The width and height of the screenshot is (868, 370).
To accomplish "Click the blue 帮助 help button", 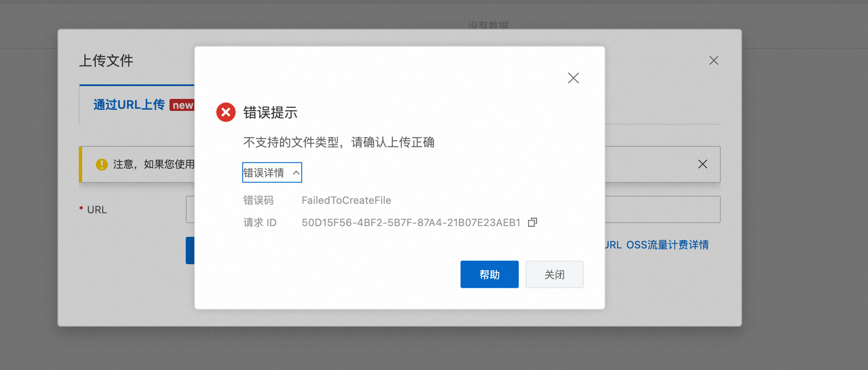I will coord(489,275).
